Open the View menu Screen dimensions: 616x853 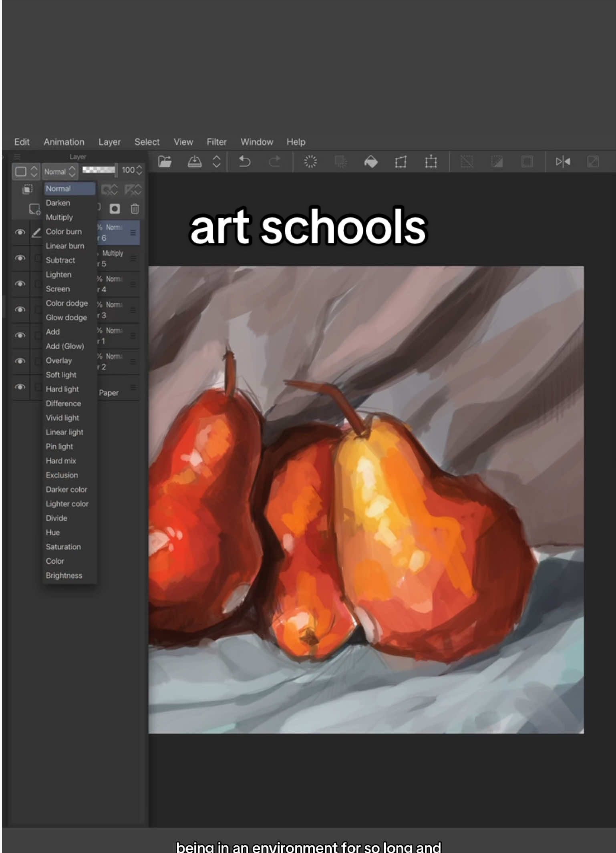coord(183,142)
